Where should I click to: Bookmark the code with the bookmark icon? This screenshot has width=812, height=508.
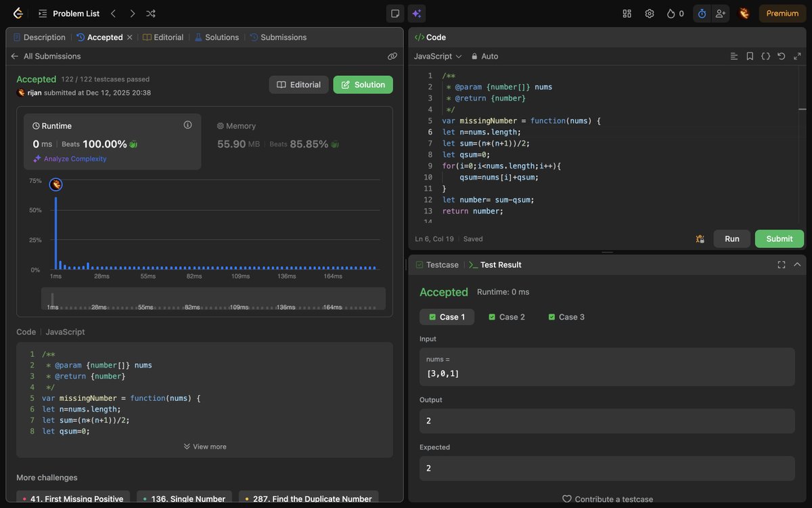point(750,56)
